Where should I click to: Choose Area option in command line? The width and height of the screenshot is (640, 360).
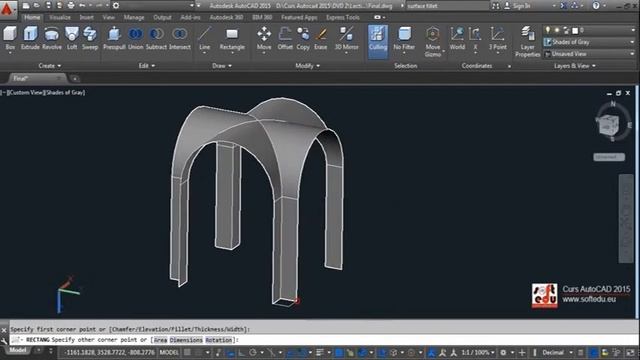160,340
